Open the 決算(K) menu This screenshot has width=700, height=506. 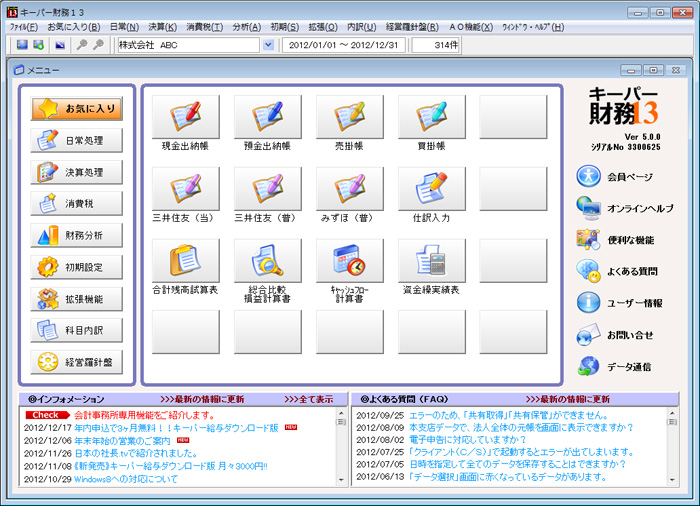(162, 27)
